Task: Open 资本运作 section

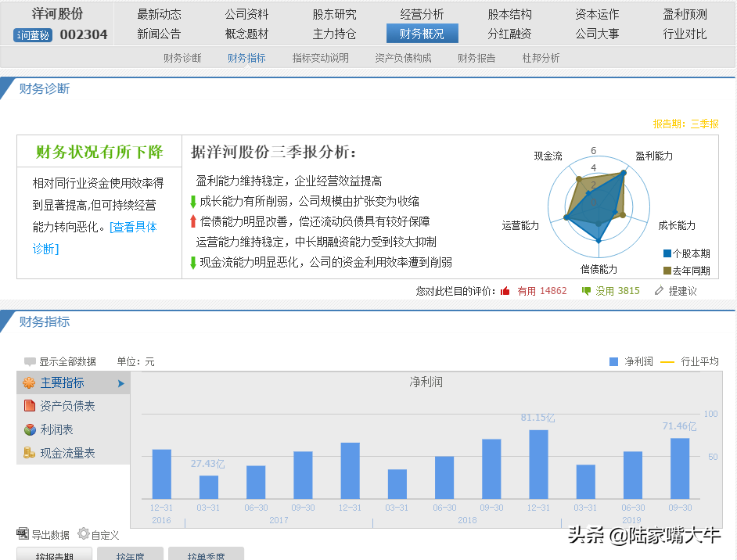Action: (x=598, y=15)
